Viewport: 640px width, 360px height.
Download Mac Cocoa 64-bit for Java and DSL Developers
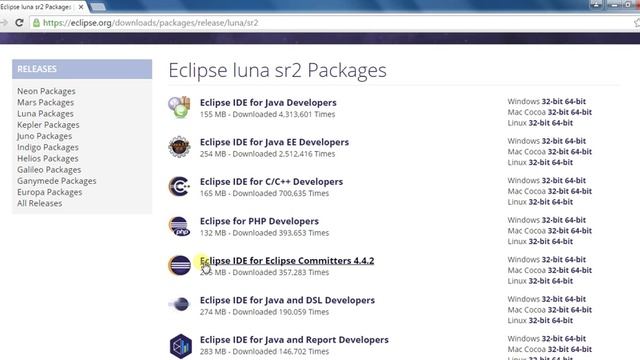tap(581, 310)
